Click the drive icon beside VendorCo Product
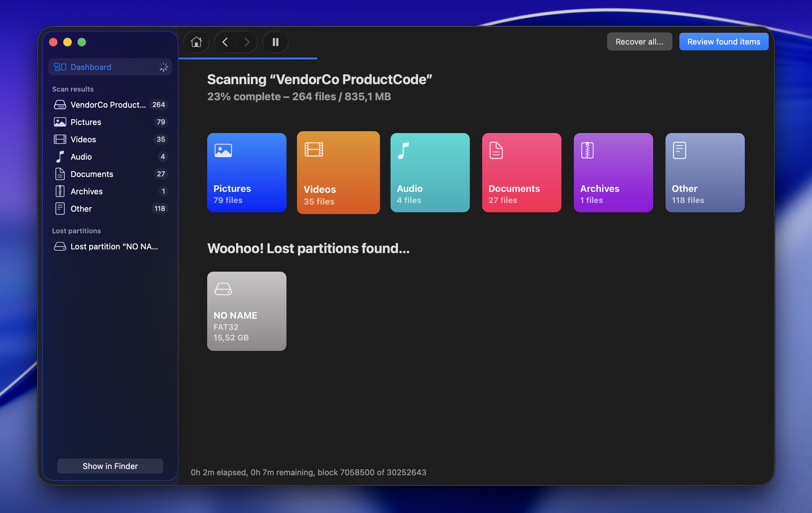The height and width of the screenshot is (513, 812). click(60, 105)
